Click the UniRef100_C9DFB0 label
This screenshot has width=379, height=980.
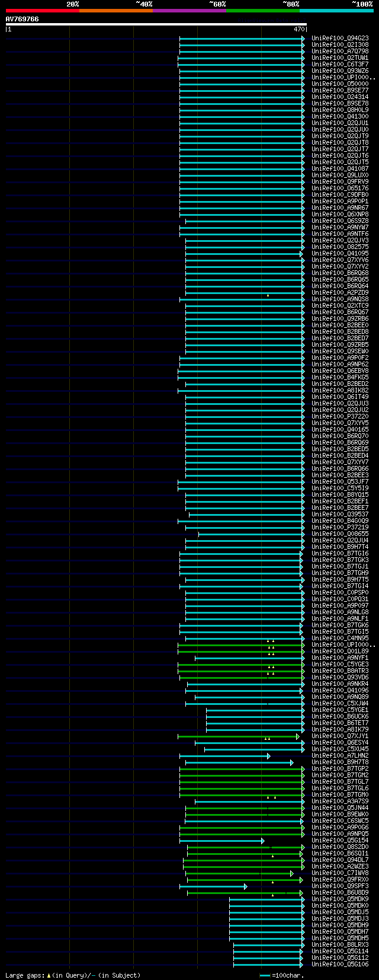[x=340, y=195]
